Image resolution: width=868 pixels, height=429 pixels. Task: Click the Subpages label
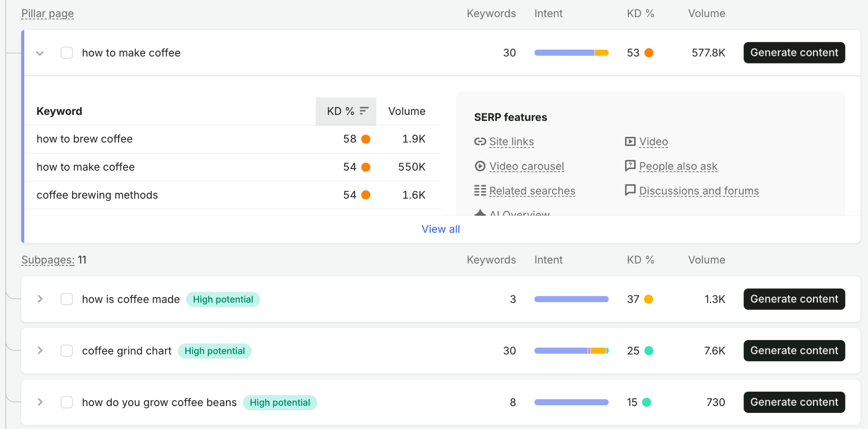(48, 260)
